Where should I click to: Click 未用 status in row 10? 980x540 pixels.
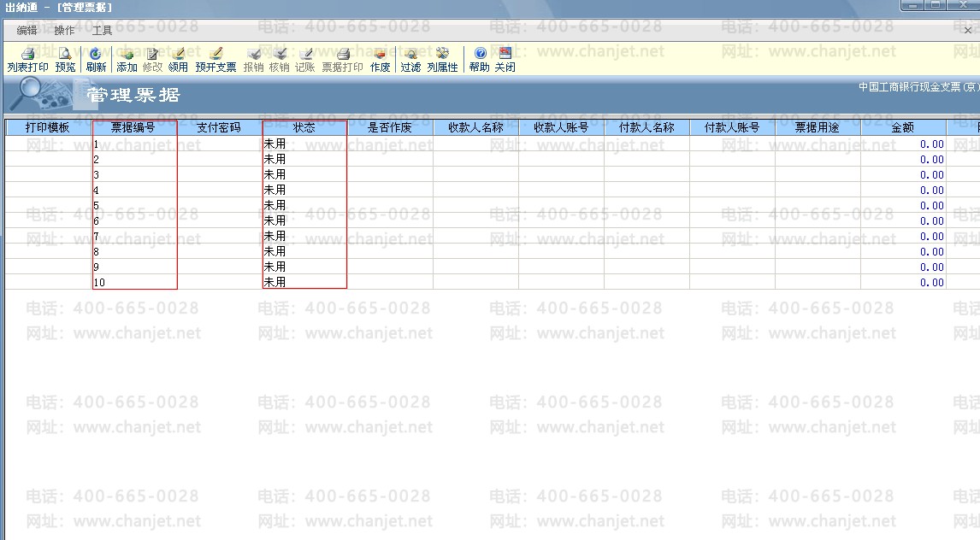point(275,282)
